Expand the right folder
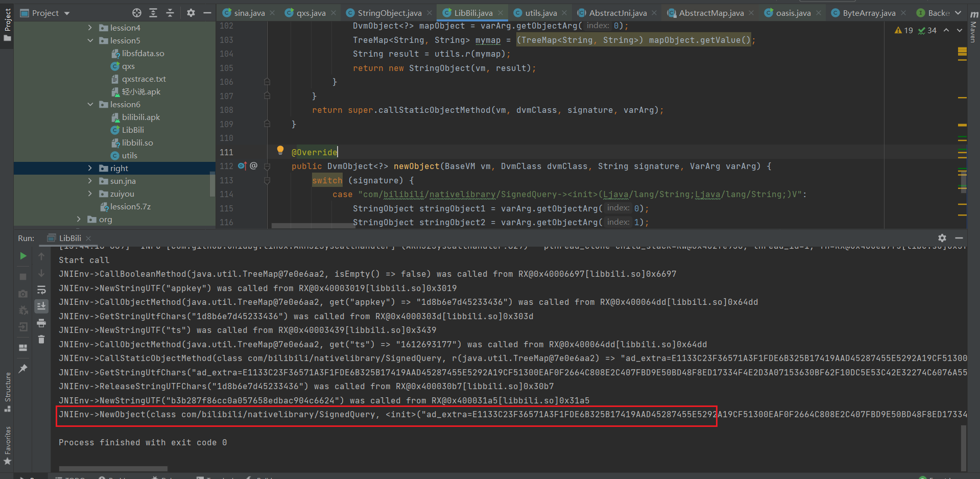This screenshot has height=479, width=980. tap(90, 168)
